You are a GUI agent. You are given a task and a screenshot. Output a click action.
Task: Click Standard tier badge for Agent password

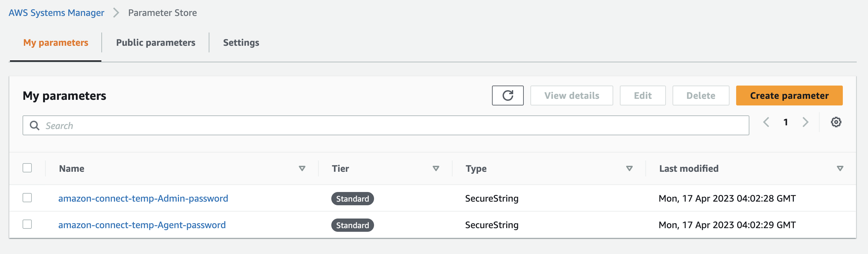point(353,225)
